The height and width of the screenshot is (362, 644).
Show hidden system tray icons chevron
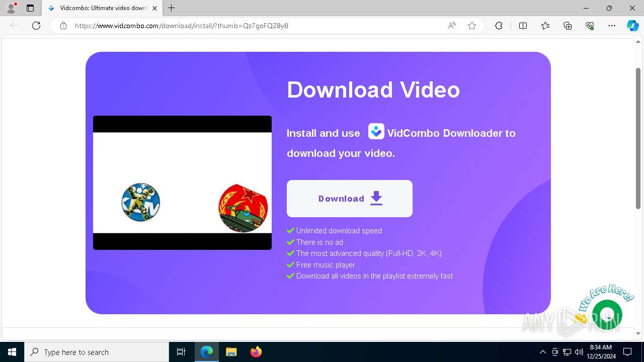542,352
